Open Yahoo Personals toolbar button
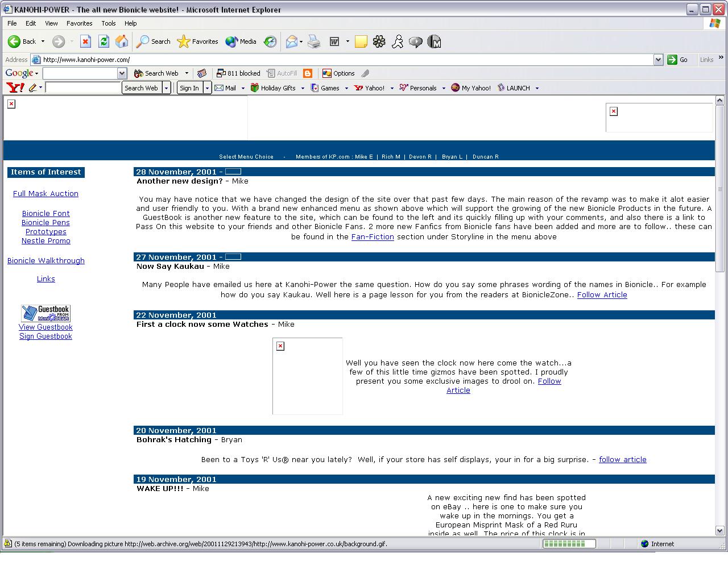The height and width of the screenshot is (582, 728). point(418,88)
